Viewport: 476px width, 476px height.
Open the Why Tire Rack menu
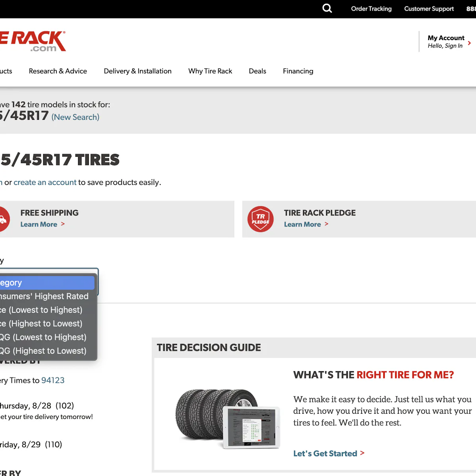[x=210, y=71]
